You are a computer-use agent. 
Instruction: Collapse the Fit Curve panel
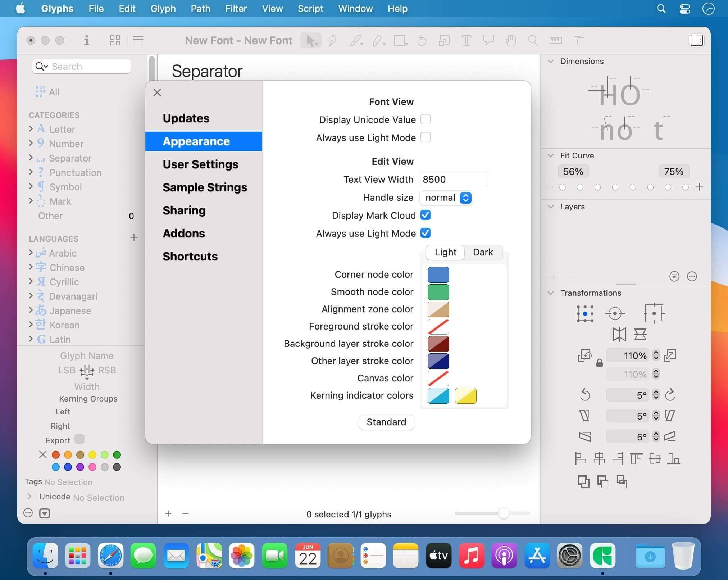550,155
